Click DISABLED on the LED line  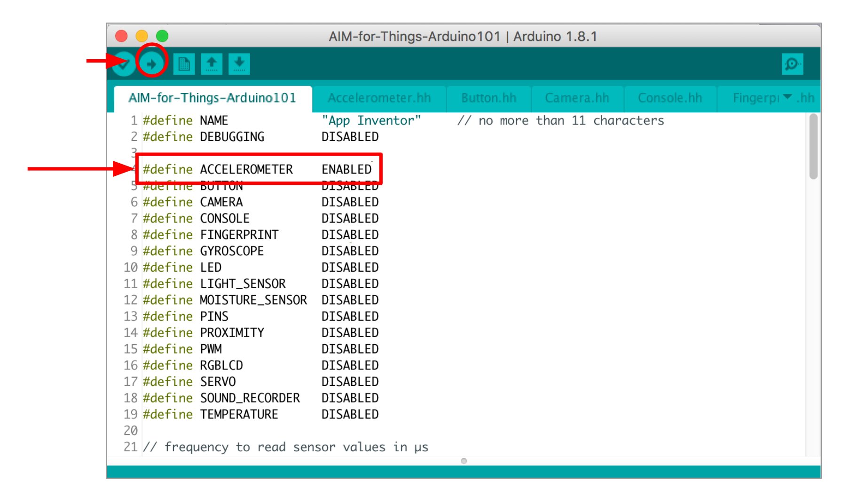tap(350, 268)
